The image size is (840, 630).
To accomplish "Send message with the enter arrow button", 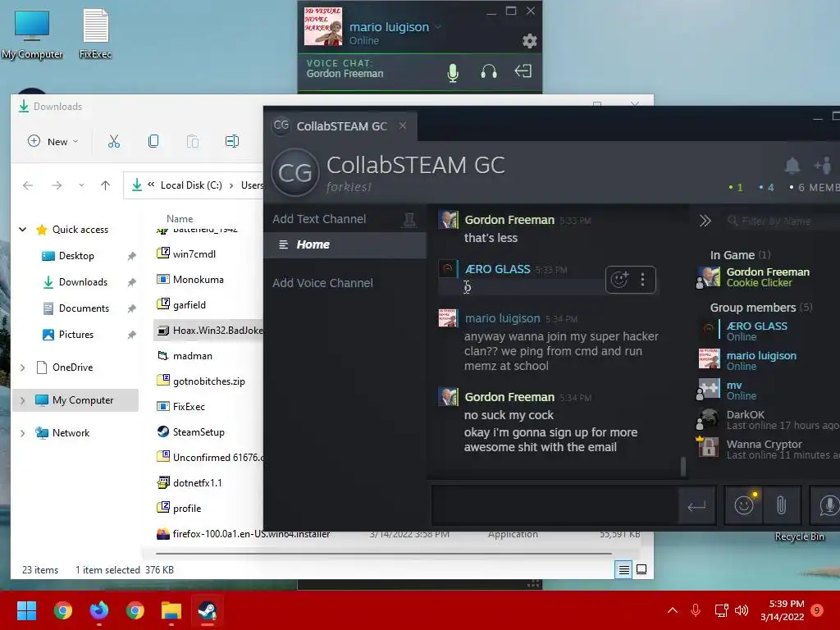I will [x=696, y=505].
